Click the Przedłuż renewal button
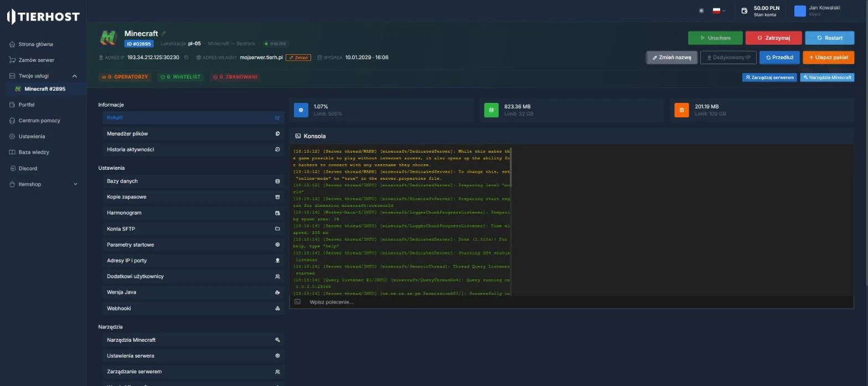This screenshot has height=386, width=868. pos(779,58)
